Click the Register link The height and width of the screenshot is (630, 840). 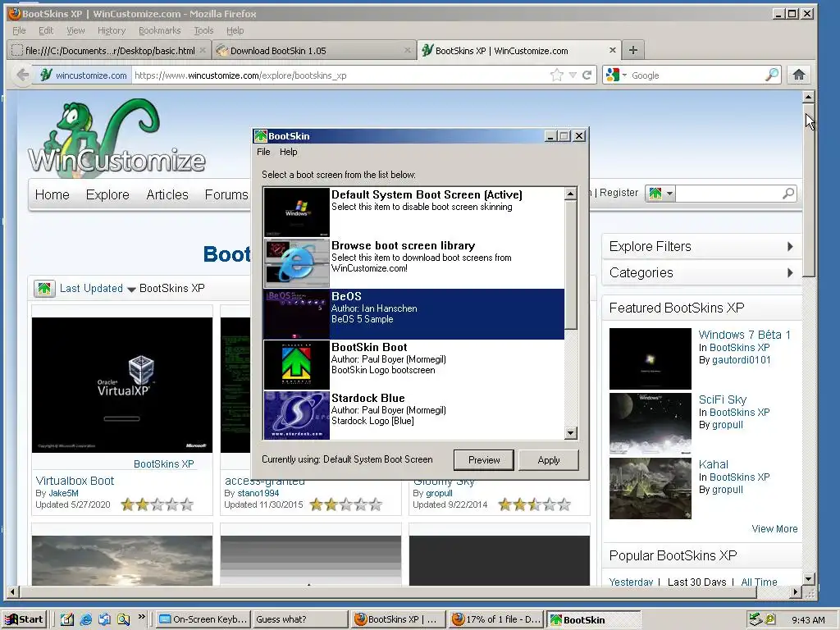(619, 192)
